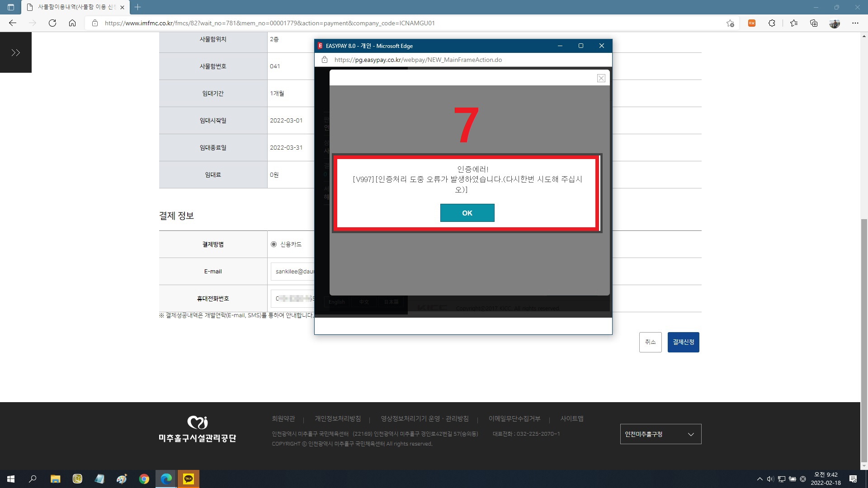
Task: Open the Collections icon in toolbar
Action: point(814,23)
